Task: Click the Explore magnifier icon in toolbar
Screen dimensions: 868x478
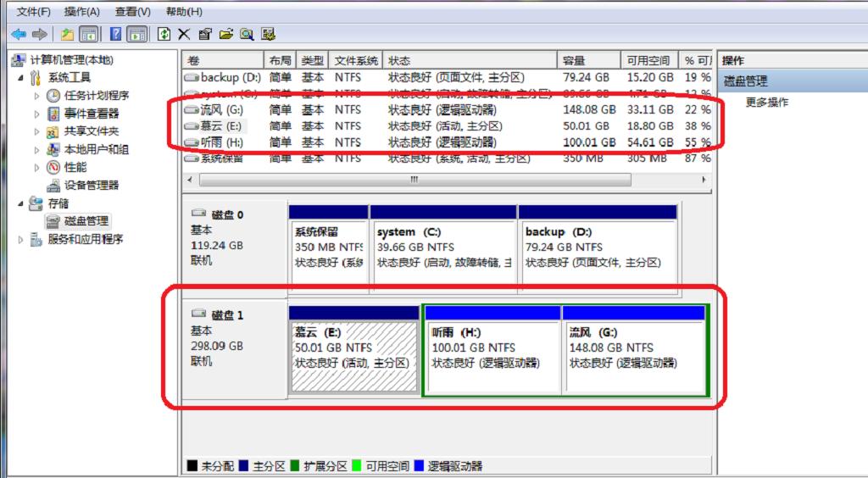Action: coord(247,34)
